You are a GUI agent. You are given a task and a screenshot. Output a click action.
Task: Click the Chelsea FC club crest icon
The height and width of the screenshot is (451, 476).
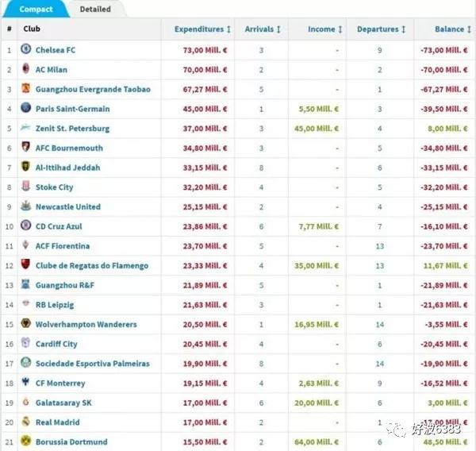25,50
